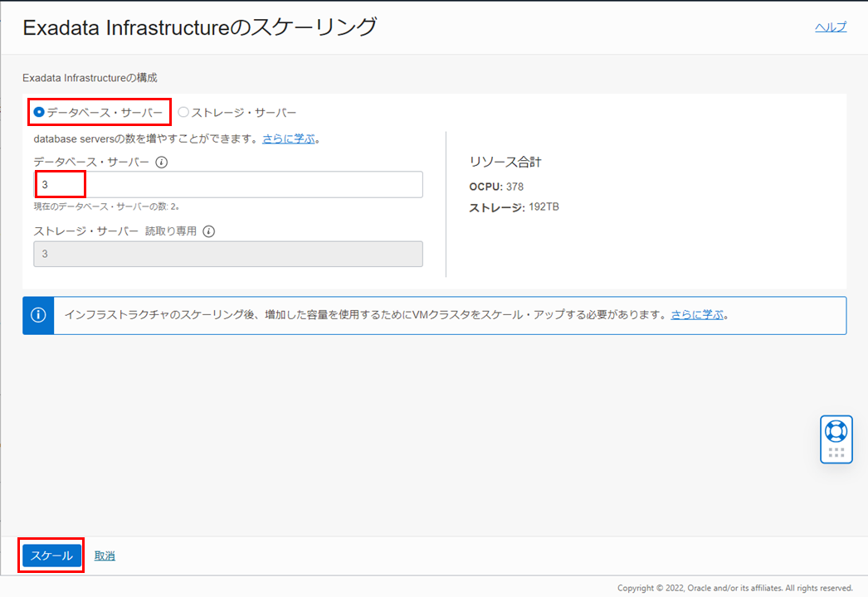Click the dotted grip handle below the lifebuoy

click(x=836, y=453)
